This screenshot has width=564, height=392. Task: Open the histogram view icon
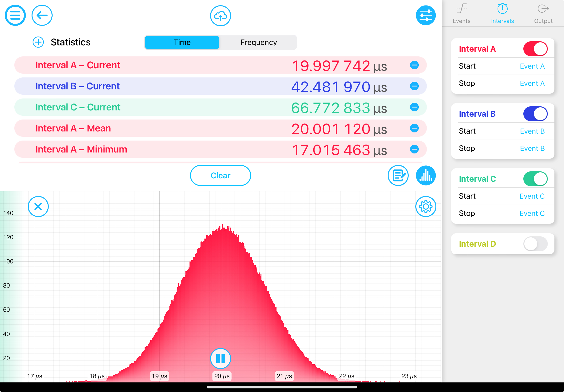[x=426, y=175]
